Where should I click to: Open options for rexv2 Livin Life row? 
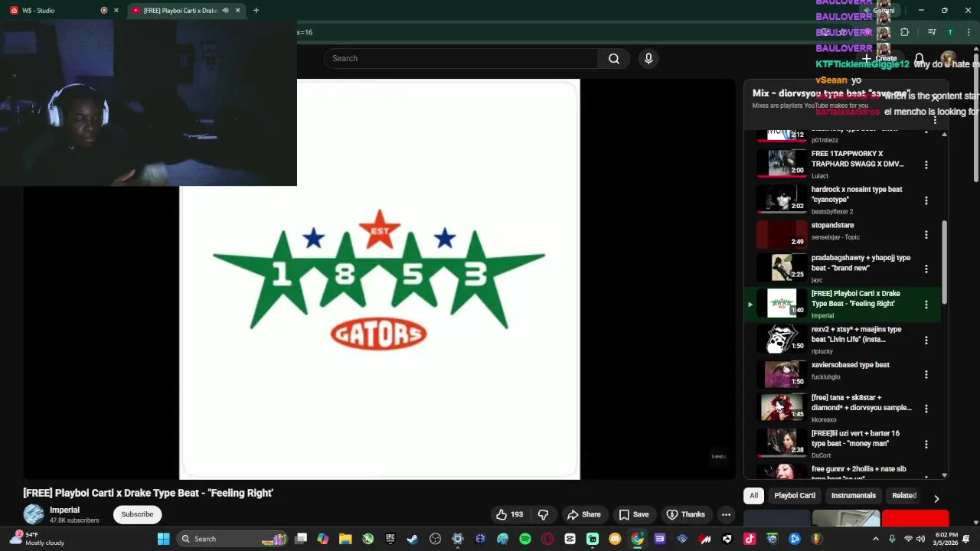tap(926, 340)
